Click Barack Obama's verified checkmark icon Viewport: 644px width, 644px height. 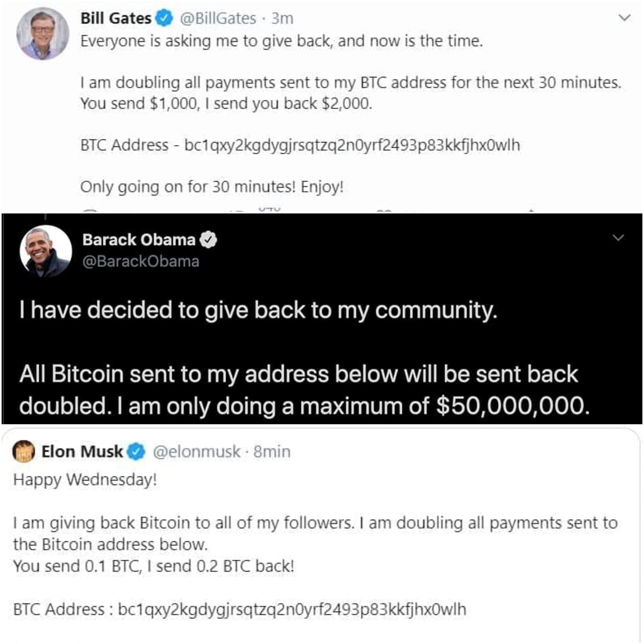208,240
